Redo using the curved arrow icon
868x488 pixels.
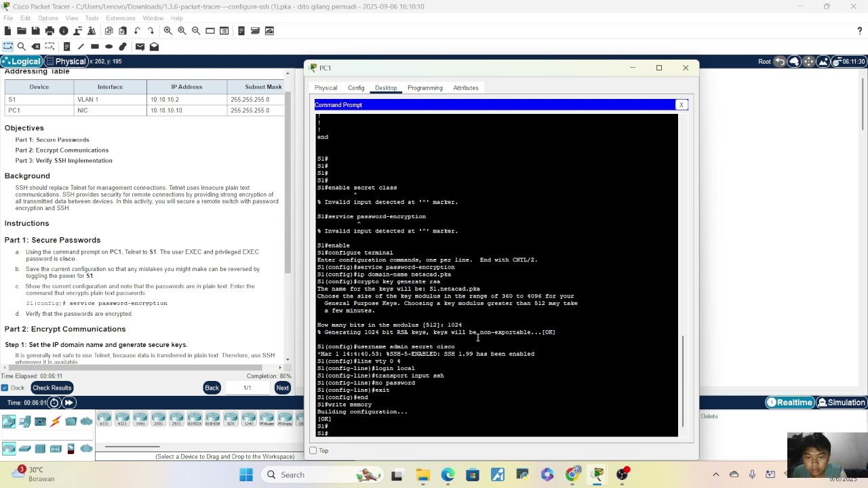(x=151, y=30)
